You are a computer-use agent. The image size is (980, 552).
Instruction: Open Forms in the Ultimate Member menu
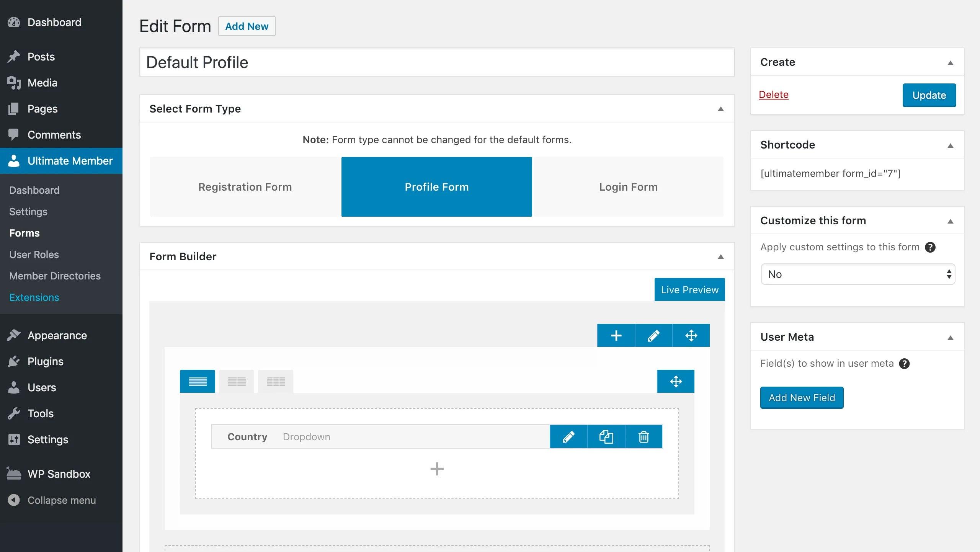pyautogui.click(x=24, y=233)
